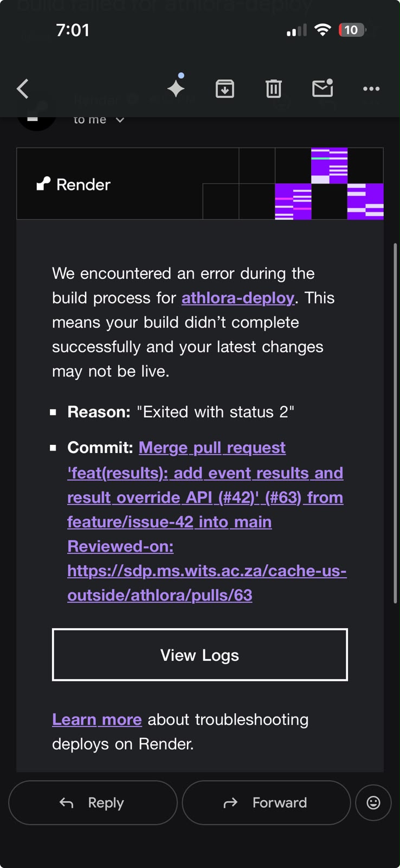Open the Gemini sparkle summarize icon
Image resolution: width=400 pixels, height=868 pixels.
click(x=176, y=86)
